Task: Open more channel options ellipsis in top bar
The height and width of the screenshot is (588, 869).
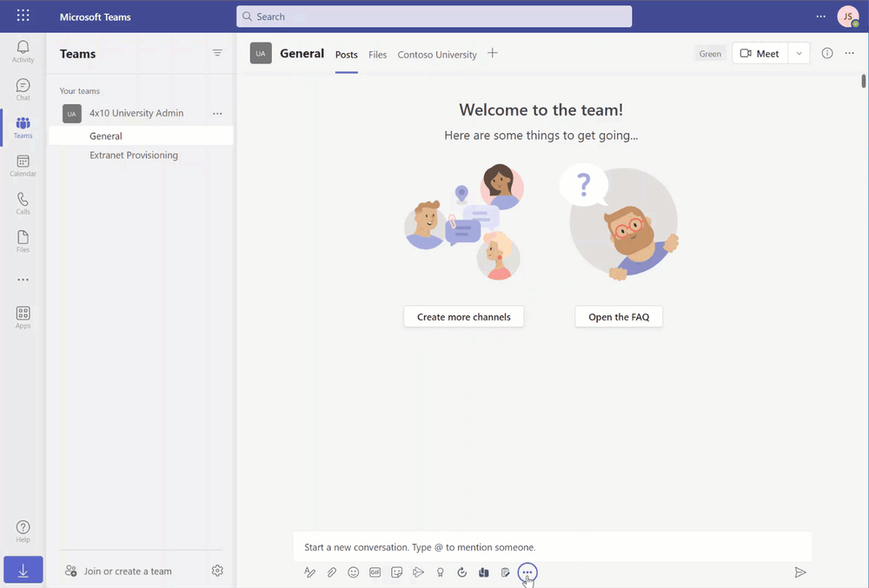Action: click(849, 53)
